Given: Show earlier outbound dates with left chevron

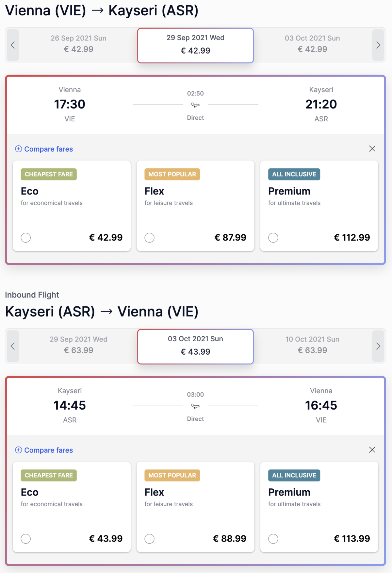Looking at the screenshot, I should 13,45.
